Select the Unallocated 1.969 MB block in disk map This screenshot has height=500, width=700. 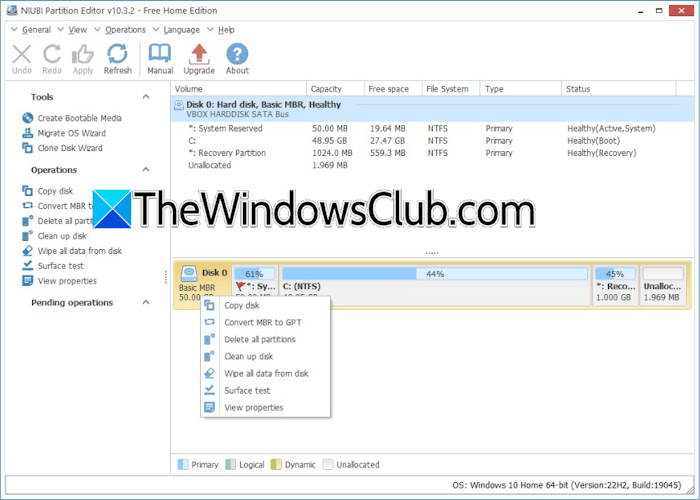(663, 285)
